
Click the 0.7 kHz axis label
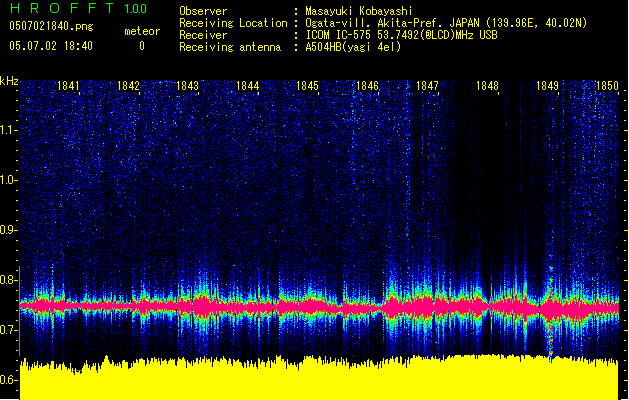(x=8, y=330)
